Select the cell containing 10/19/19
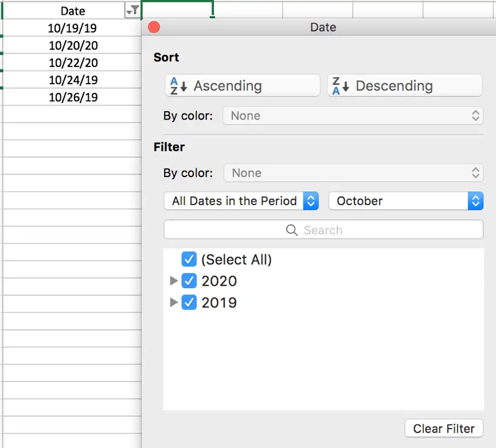Screen dimensions: 496x448 [x=73, y=28]
